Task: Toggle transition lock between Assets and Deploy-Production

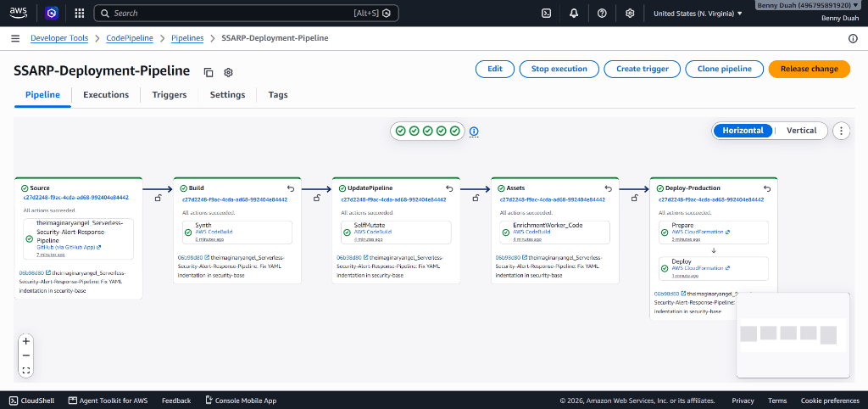Action: tap(634, 198)
